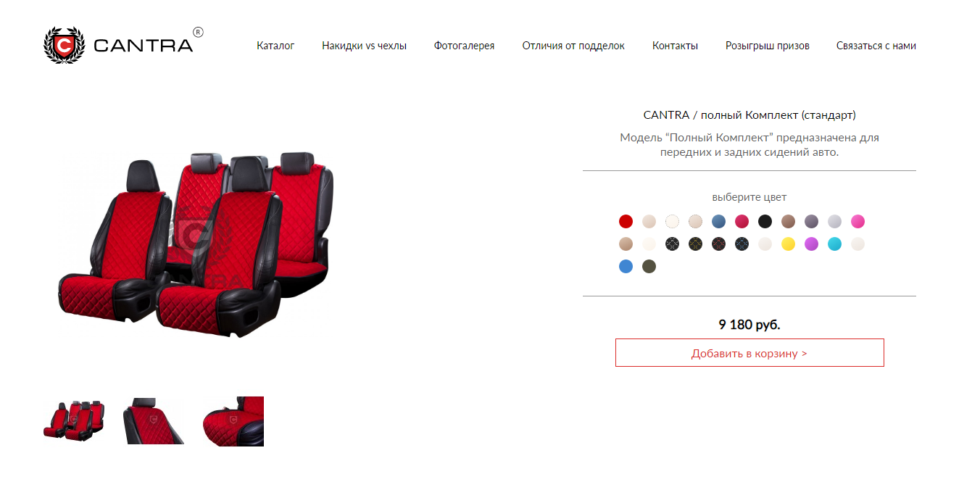
Task: Open the Каталог menu item
Action: [275, 46]
